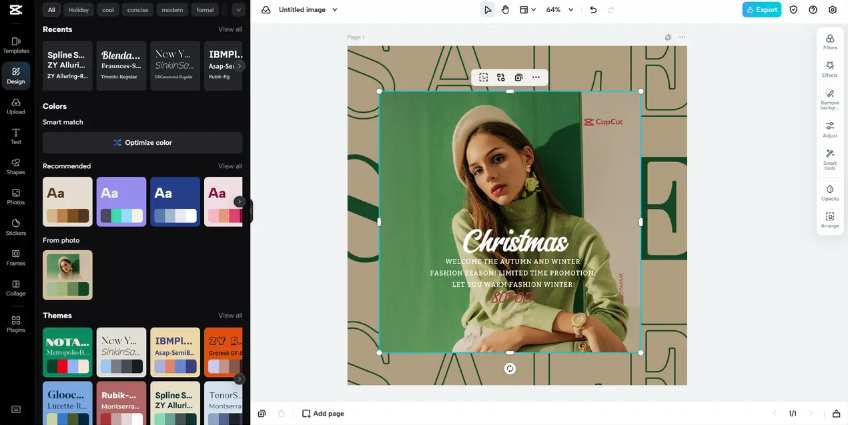The height and width of the screenshot is (425, 848).
Task: Open the Stickers panel
Action: coord(16,227)
